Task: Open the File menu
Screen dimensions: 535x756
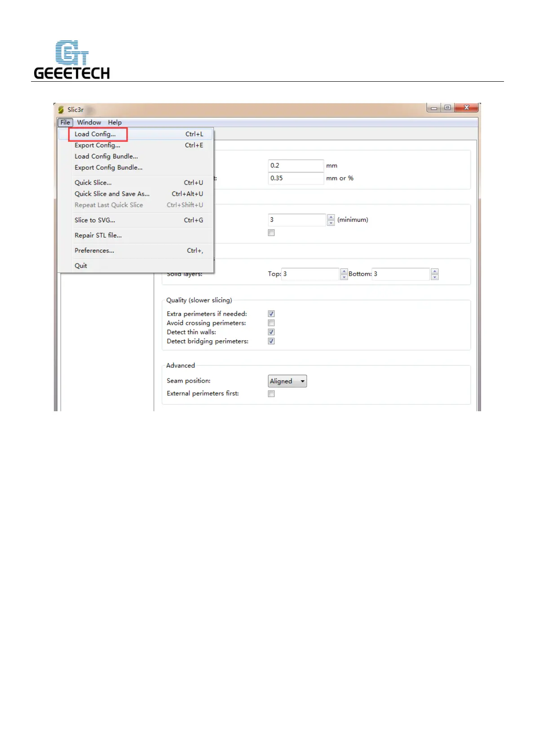Action: [x=65, y=122]
